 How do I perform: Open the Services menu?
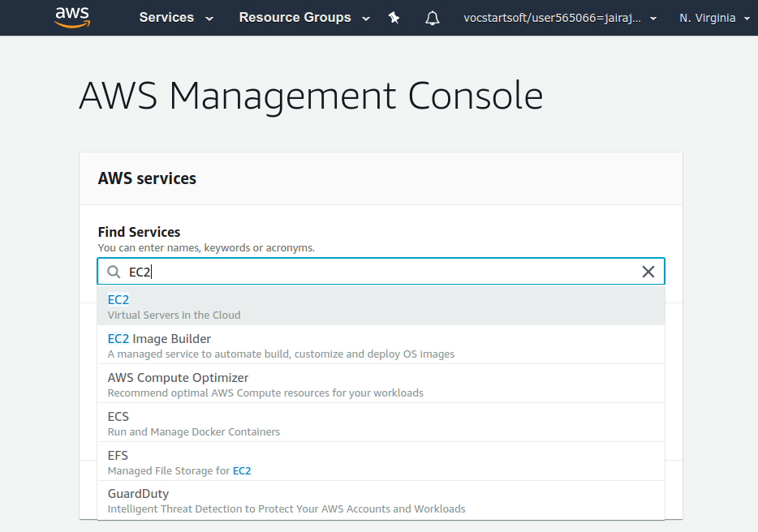(x=166, y=17)
